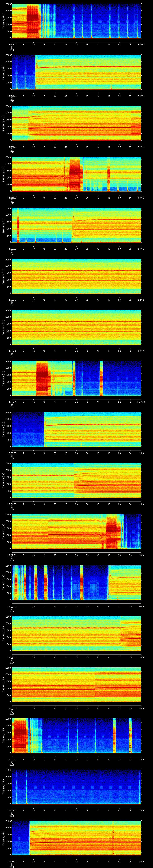Click the 11:58:00 start time label
Screen dimensions: 153x868
click(12, 351)
